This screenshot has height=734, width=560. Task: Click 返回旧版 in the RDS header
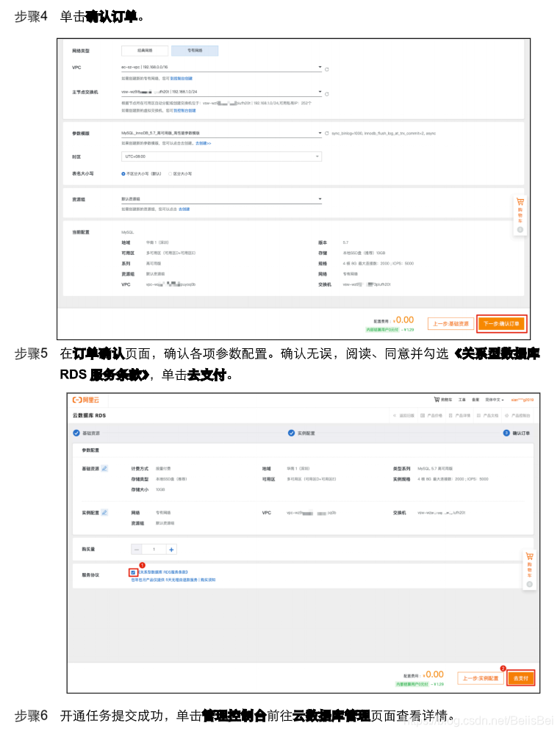point(403,415)
